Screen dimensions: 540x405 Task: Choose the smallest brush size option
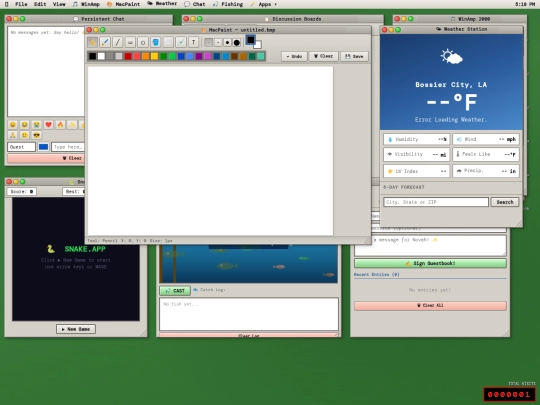point(208,43)
